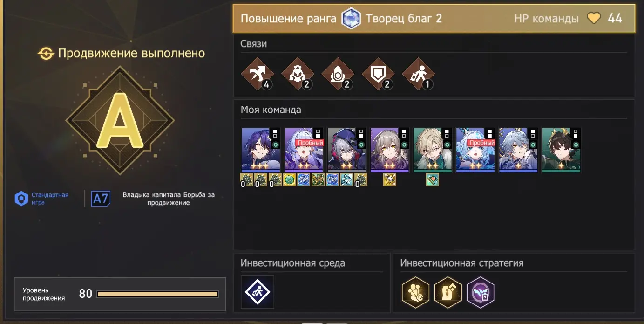The image size is (644, 324).
Task: Select the purple investment strategy hexagon icon
Action: pyautogui.click(x=480, y=292)
